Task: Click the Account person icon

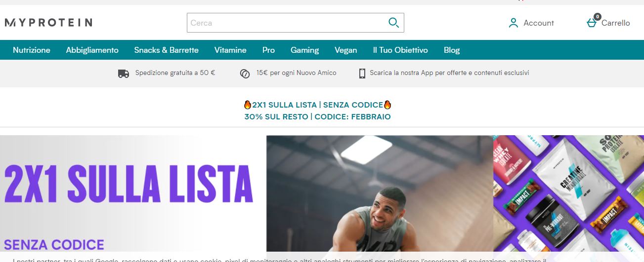Action: click(514, 23)
